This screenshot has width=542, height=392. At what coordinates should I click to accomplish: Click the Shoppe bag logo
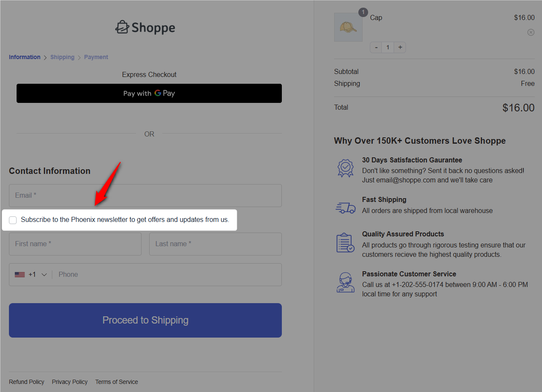pos(122,27)
